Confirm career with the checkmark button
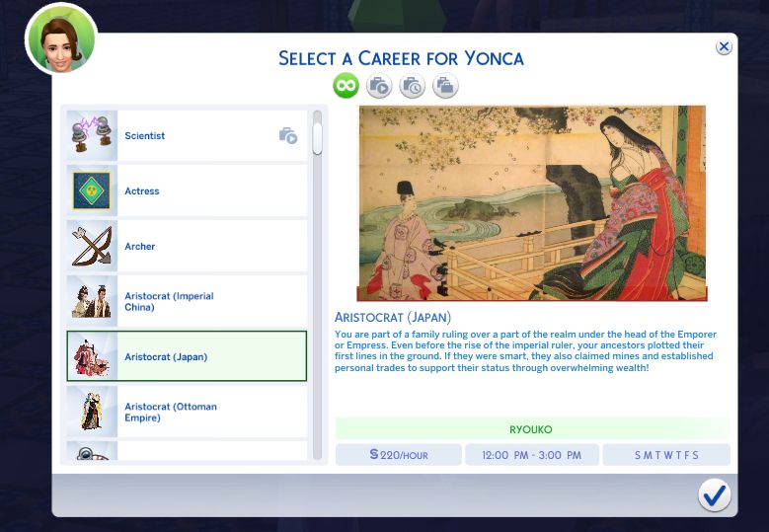769x532 pixels. tap(714, 495)
